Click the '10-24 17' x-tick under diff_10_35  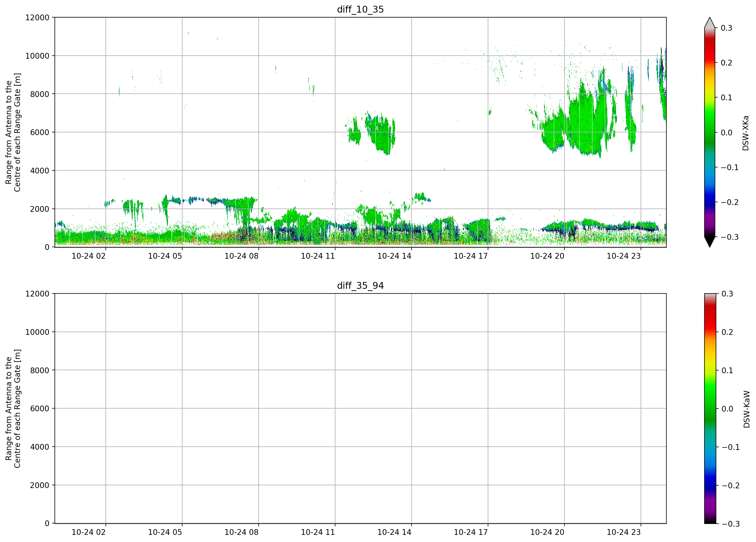tap(471, 256)
